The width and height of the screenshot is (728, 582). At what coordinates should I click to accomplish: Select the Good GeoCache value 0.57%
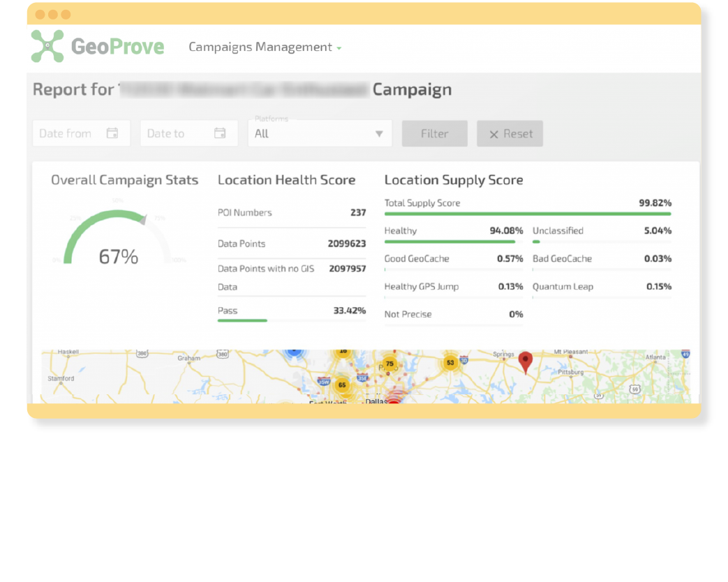click(510, 258)
